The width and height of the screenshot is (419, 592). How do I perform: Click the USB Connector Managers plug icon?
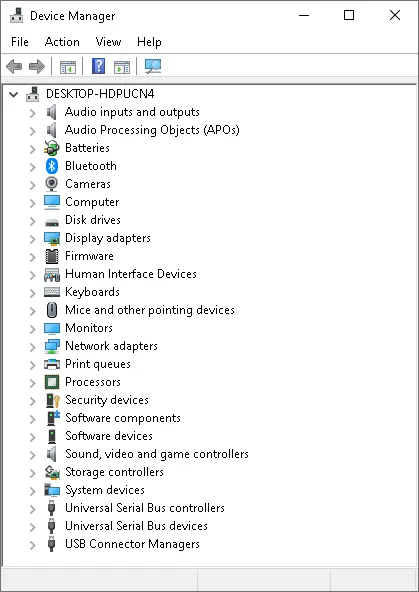pos(52,544)
